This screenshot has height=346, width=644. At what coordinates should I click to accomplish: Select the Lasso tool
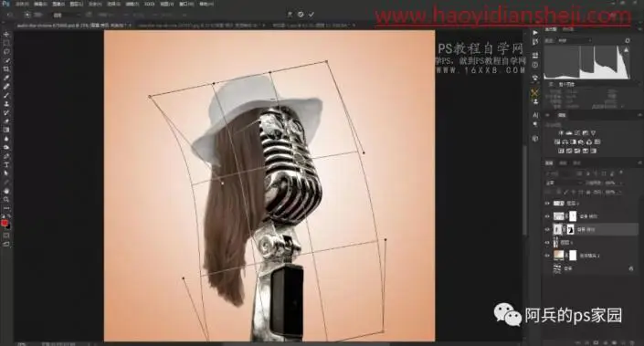(x=6, y=52)
